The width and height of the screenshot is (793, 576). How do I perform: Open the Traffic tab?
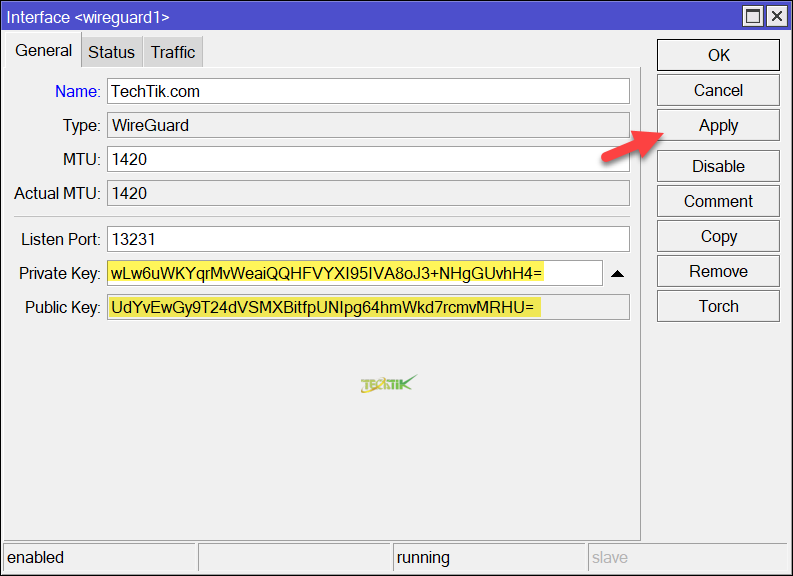point(173,52)
